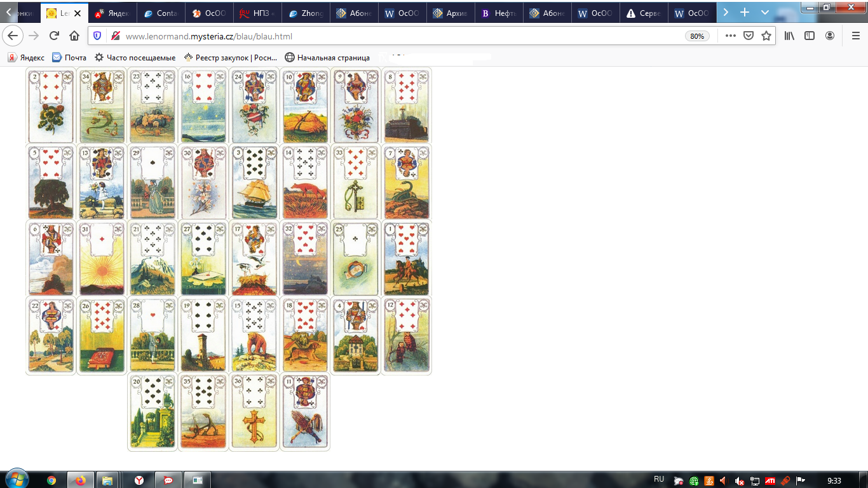Image resolution: width=868 pixels, height=488 pixels.
Task: Switch to the НПЗ tab
Action: [x=257, y=13]
